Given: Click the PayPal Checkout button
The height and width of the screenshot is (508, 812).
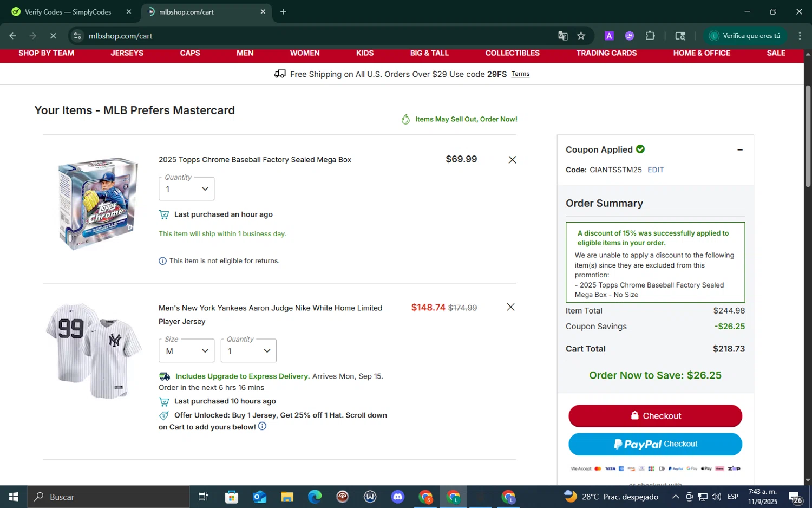Looking at the screenshot, I should click(655, 444).
